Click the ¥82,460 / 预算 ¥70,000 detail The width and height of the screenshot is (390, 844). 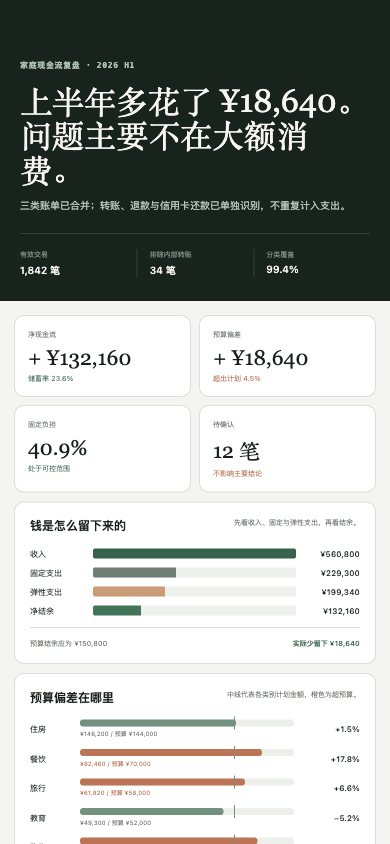115,763
